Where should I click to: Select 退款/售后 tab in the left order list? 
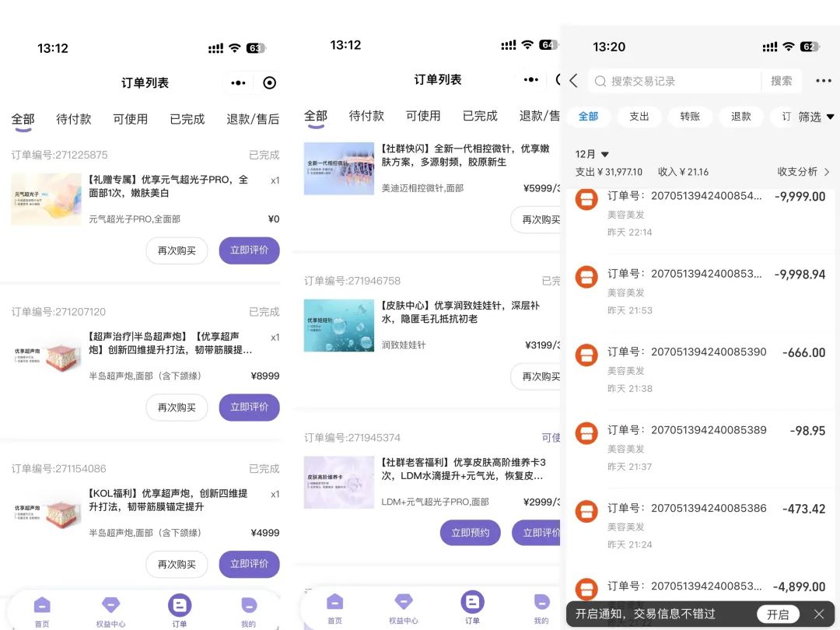click(253, 119)
